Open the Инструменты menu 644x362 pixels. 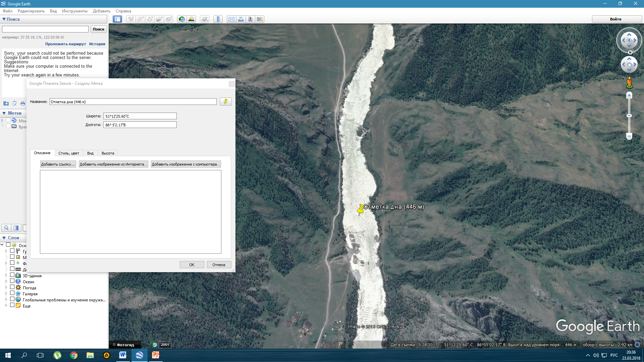74,11
